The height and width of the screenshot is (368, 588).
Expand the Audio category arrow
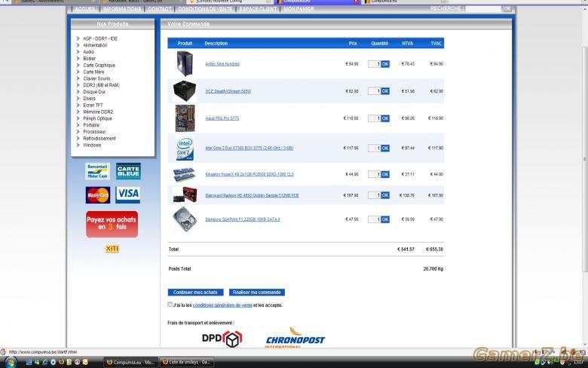tap(78, 52)
